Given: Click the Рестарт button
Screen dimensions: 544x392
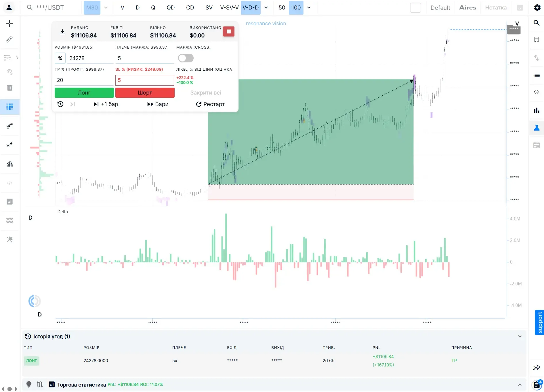Looking at the screenshot, I should tap(210, 104).
